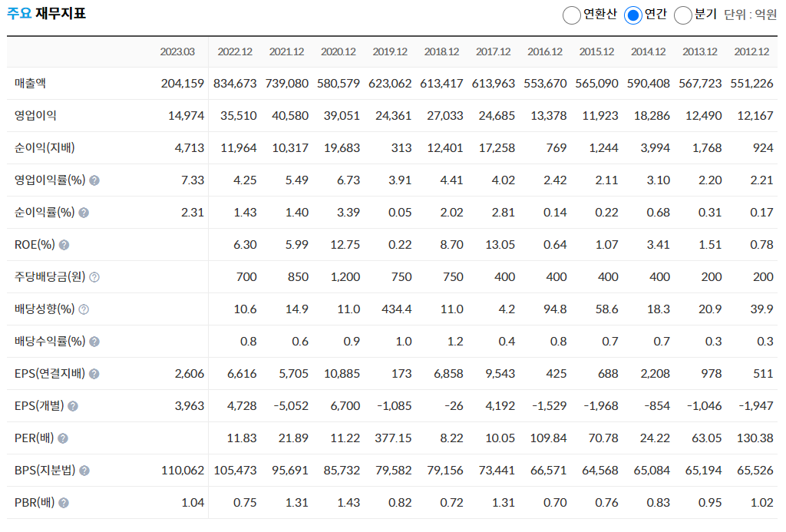Open help icon next to PER(배)
This screenshot has height=532, width=786.
(63, 439)
